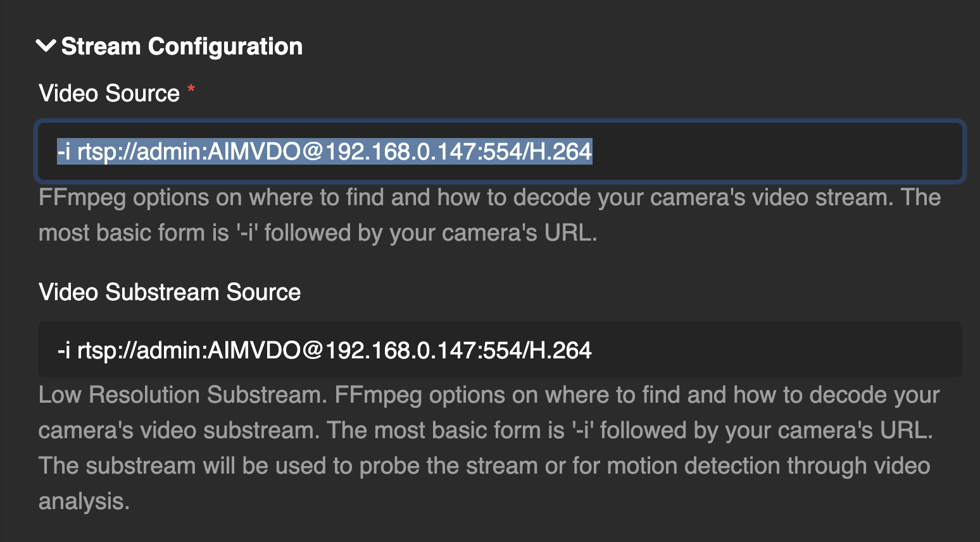Click inside the Video Substream Source field
The image size is (980, 542).
pyautogui.click(x=443, y=350)
